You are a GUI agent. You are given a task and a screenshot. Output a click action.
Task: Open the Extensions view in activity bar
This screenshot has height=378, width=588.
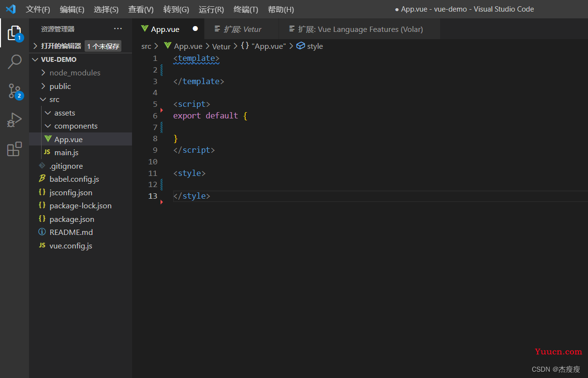pos(15,149)
